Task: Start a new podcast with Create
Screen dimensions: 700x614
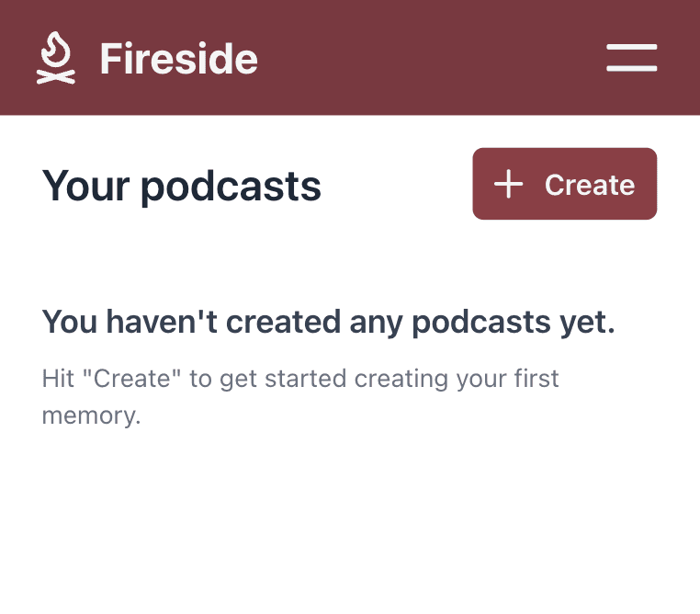Action: pos(565,184)
